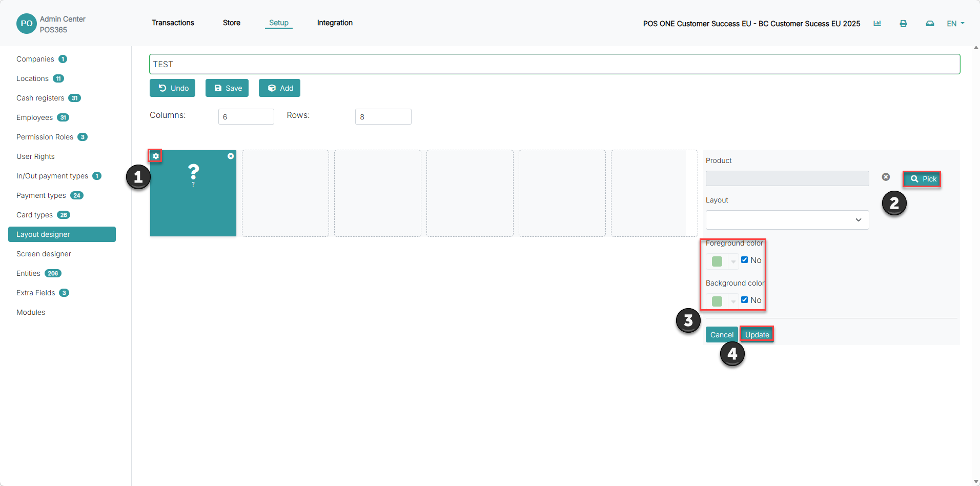This screenshot has width=980, height=486.
Task: Clear the Product field with the X icon
Action: click(x=886, y=177)
